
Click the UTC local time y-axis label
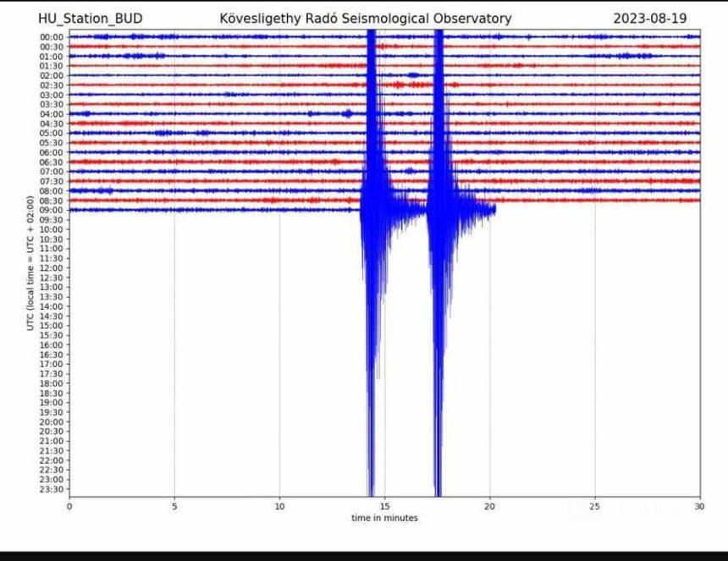[30, 263]
